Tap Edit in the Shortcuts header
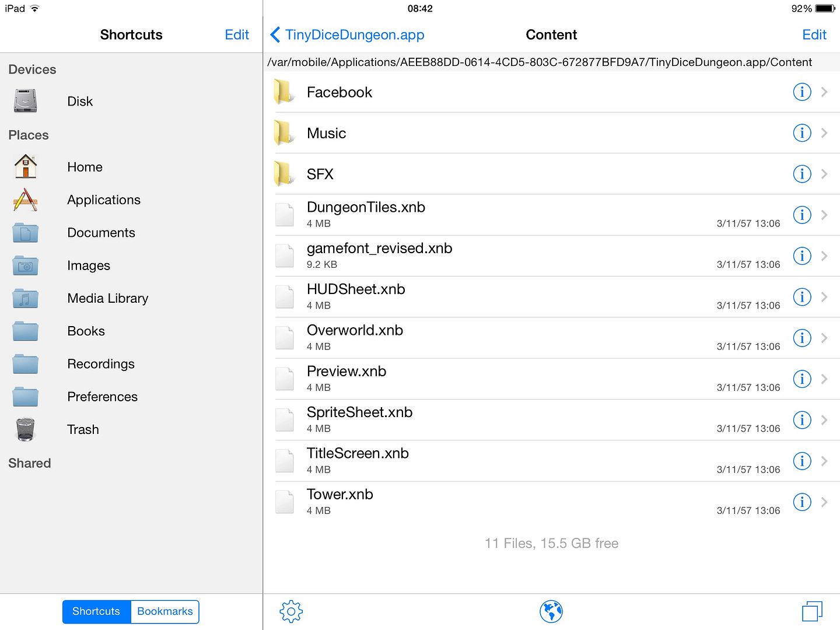The image size is (840, 630). 237,35
